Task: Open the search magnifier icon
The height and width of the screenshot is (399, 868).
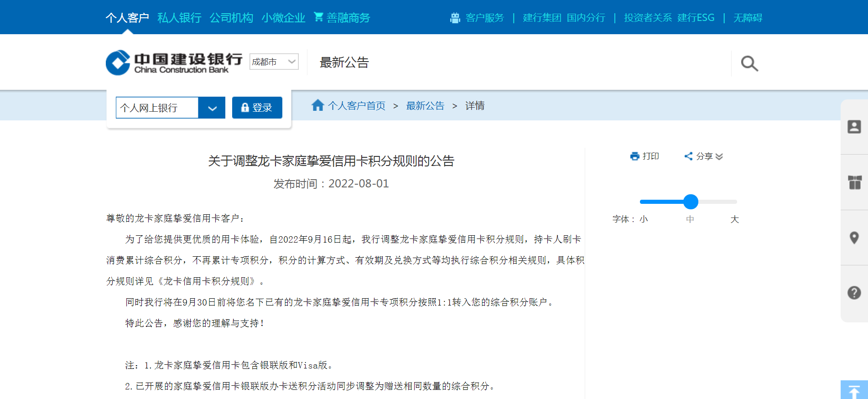Action: click(749, 63)
